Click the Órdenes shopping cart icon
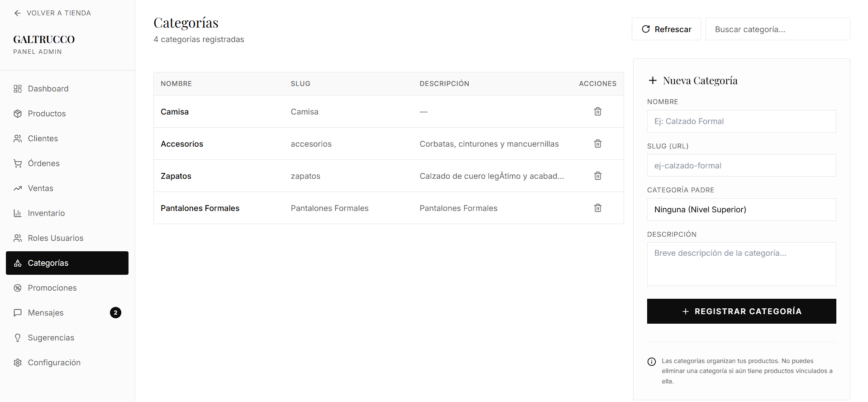The image size is (868, 402). tap(18, 163)
